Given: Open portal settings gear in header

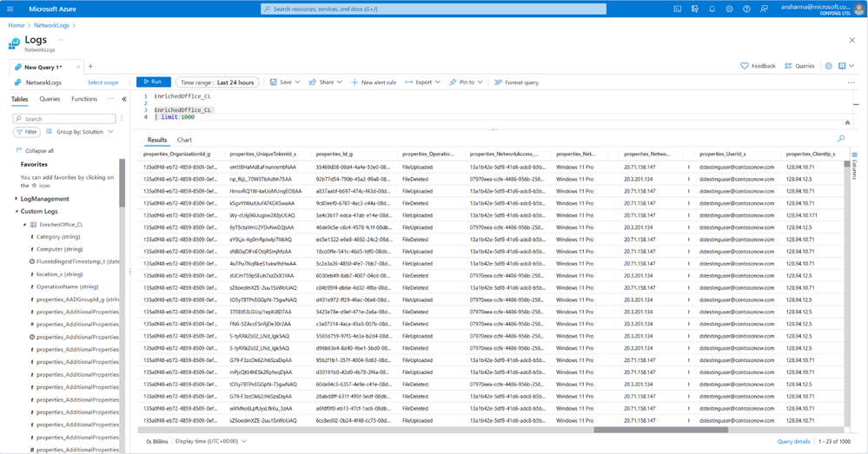Looking at the screenshot, I should (729, 9).
